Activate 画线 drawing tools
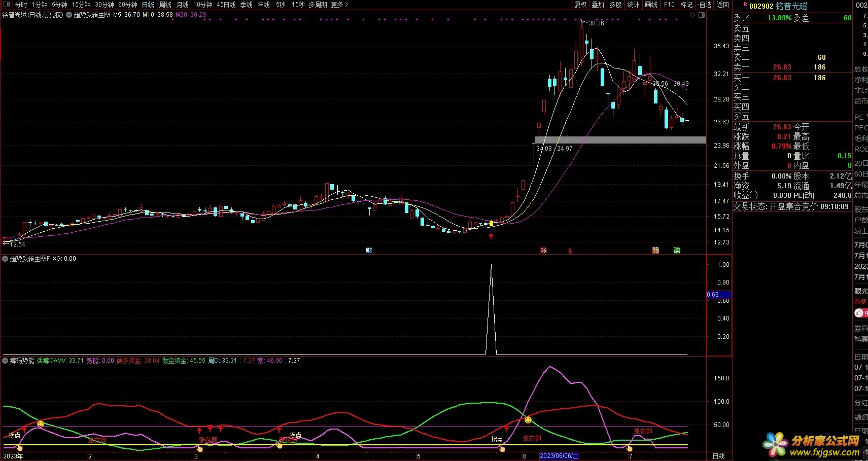The image size is (868, 461). (651, 5)
